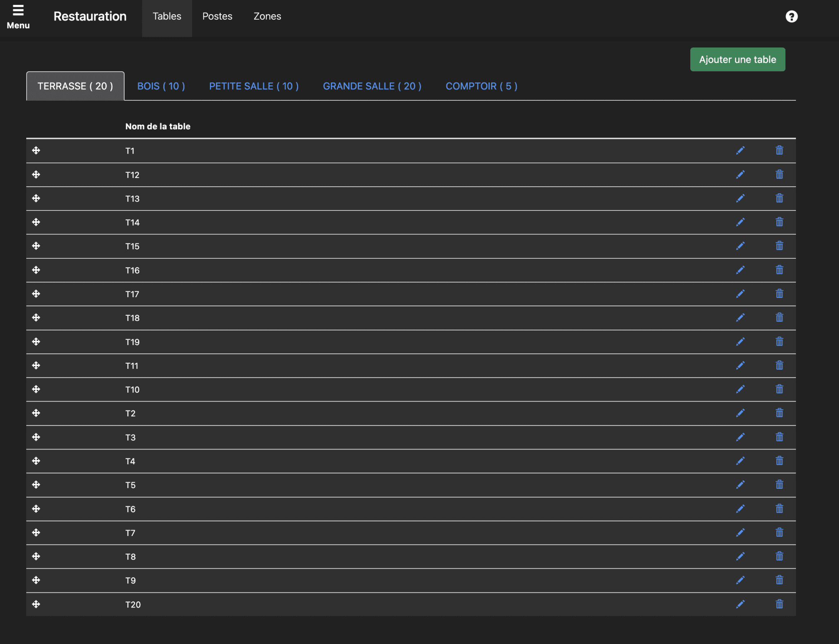Delete table T12 with trash icon

(x=779, y=175)
